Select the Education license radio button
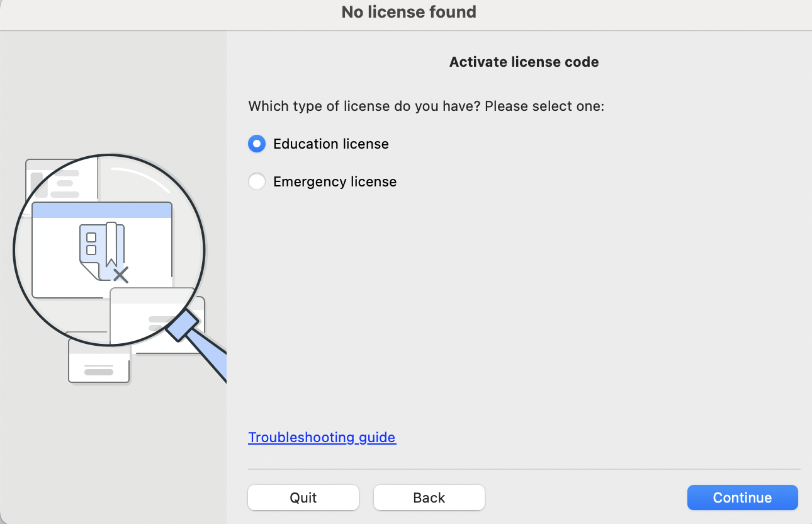This screenshot has width=812, height=524. click(x=257, y=144)
